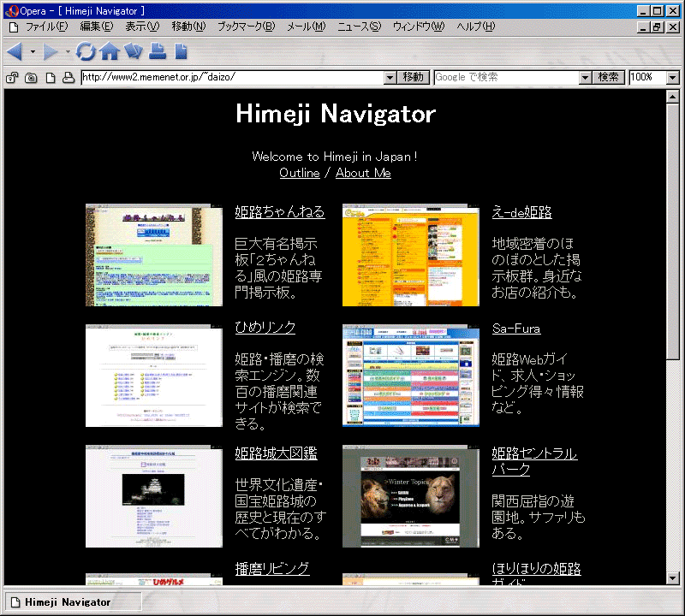This screenshot has width=685, height=616.
Task: Open the Sa-Fura link
Action: tap(516, 329)
